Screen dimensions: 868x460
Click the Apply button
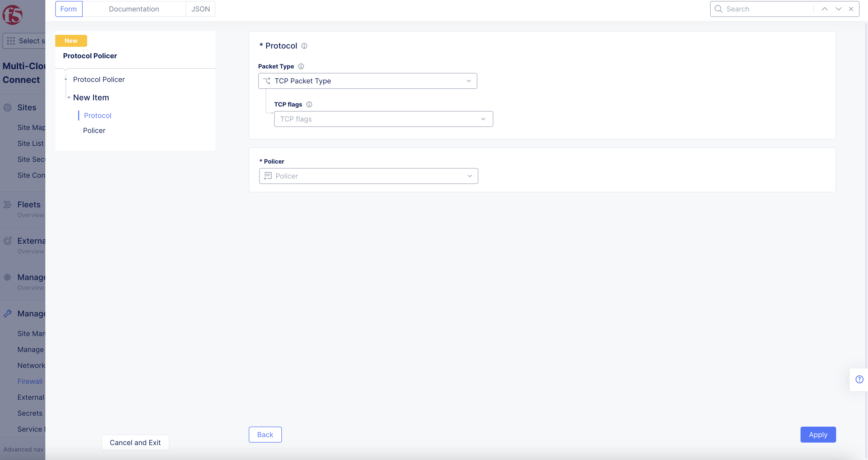[x=818, y=434]
